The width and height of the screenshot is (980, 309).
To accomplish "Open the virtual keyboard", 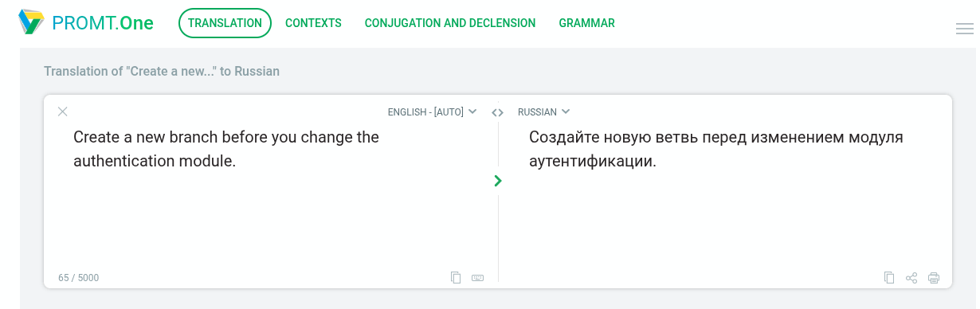I will 478,278.
